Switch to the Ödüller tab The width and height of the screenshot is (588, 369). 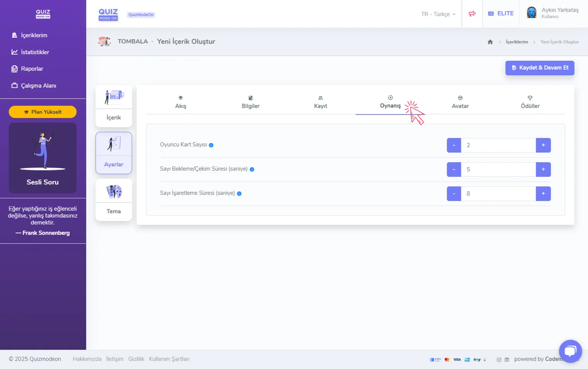(530, 102)
